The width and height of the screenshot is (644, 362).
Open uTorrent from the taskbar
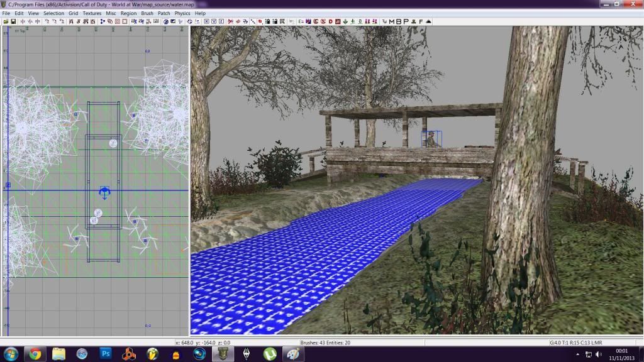[x=270, y=354]
